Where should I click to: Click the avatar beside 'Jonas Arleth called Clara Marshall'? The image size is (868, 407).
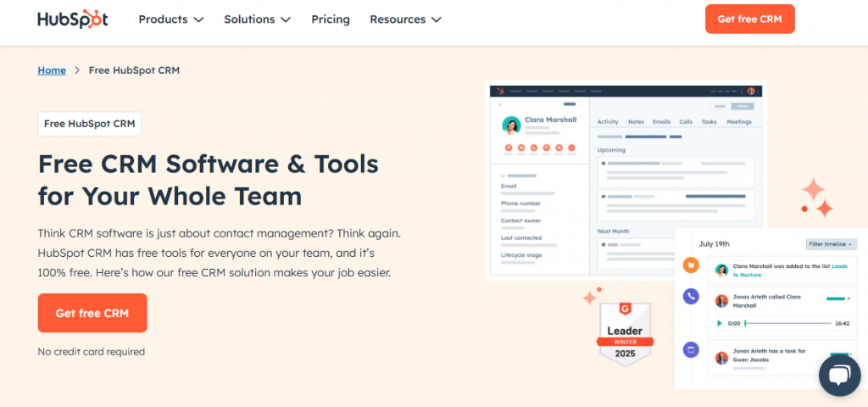(x=721, y=301)
